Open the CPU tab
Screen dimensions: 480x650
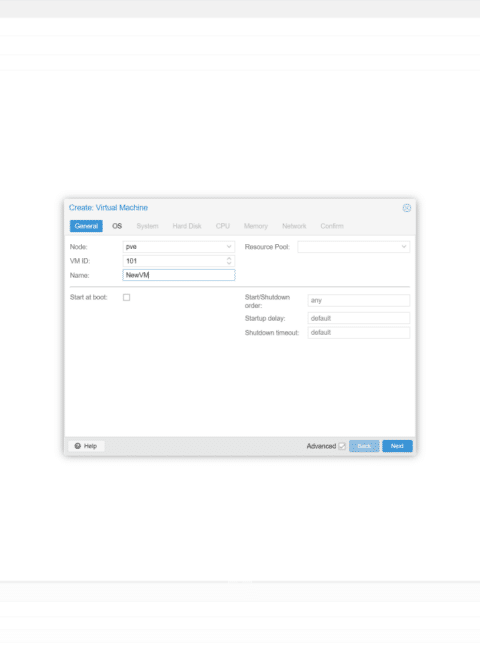click(x=223, y=226)
